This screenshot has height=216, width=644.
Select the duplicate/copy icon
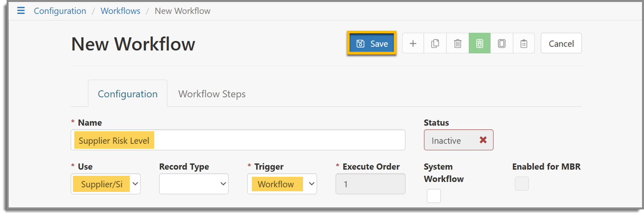pyautogui.click(x=435, y=43)
